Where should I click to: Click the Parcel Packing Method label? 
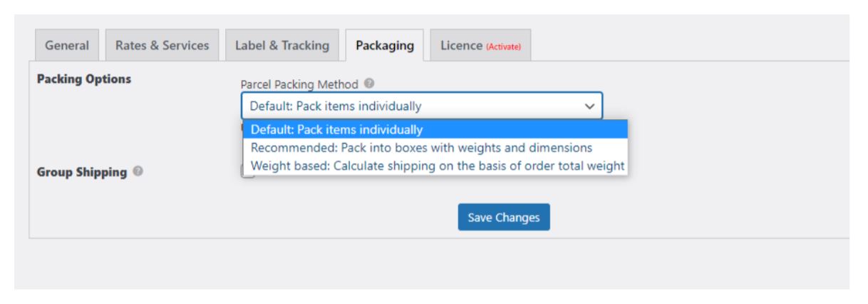(x=299, y=84)
